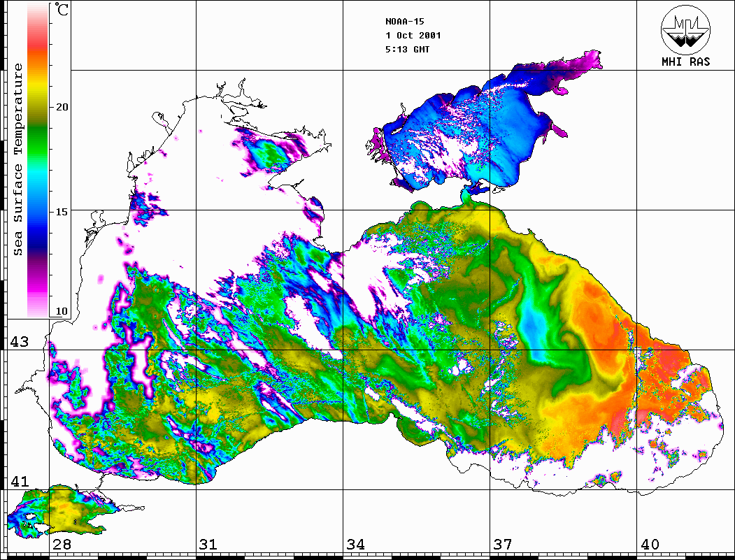Click the latitude label '43'

20,342
